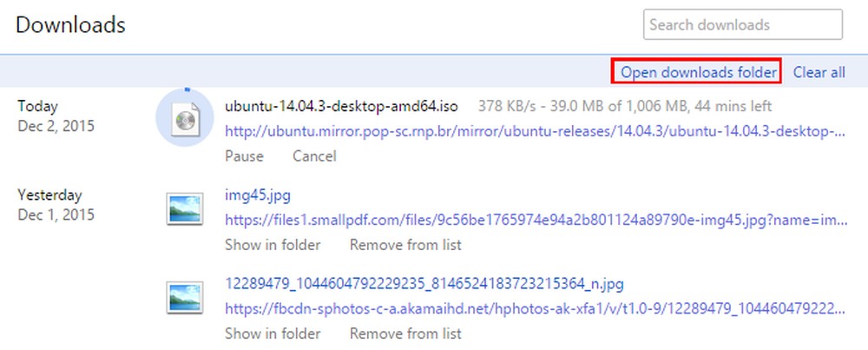Show 12289479_n.jpg in folder
Screen dimensions: 868x350
pos(273,333)
